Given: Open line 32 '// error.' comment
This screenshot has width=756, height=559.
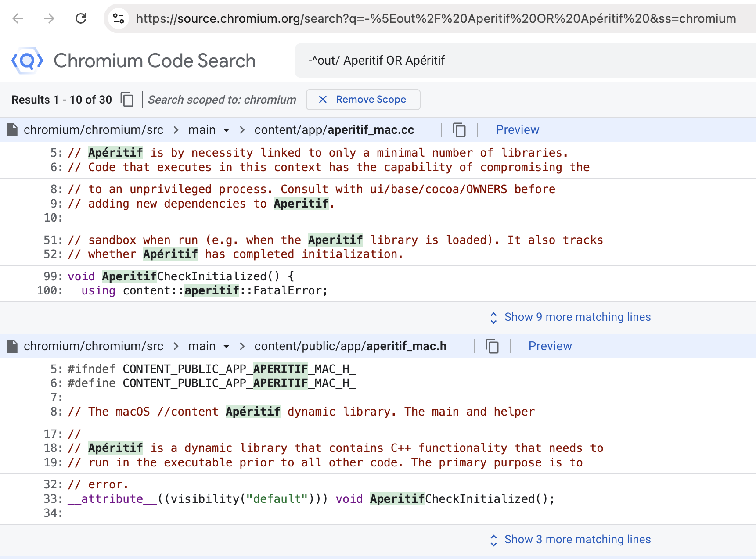Looking at the screenshot, I should (x=98, y=484).
